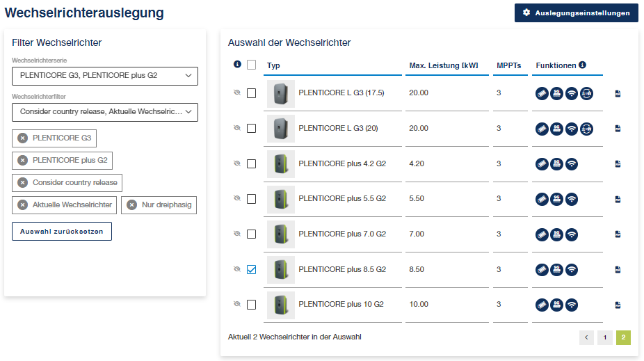The height and width of the screenshot is (361, 644).
Task: Go to the previous page with the arrow button
Action: [x=586, y=337]
